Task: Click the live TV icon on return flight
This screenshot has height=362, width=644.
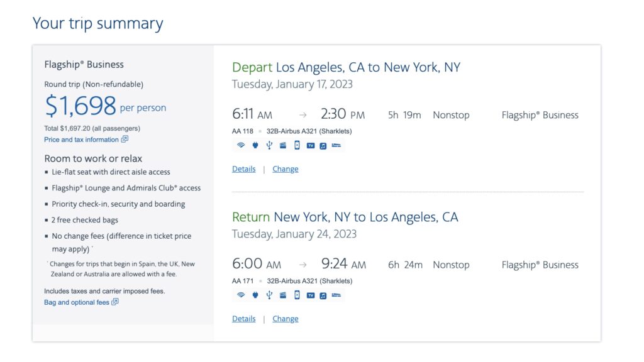Action: [311, 295]
